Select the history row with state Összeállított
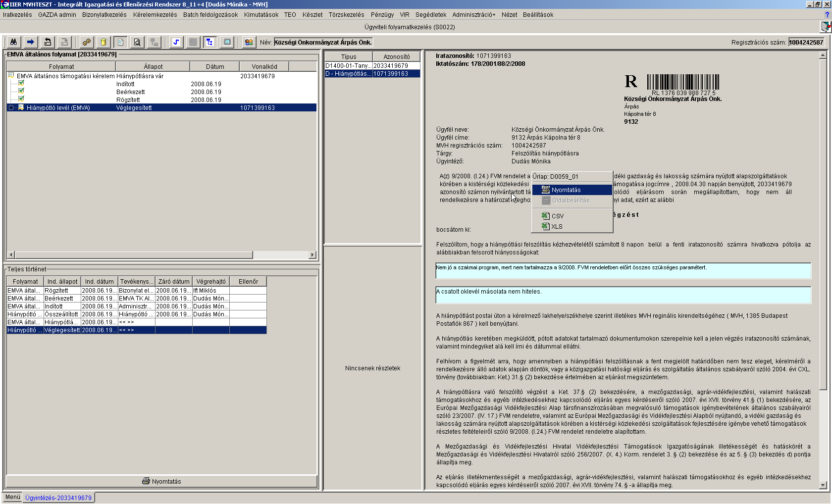832x504 pixels. (x=137, y=314)
